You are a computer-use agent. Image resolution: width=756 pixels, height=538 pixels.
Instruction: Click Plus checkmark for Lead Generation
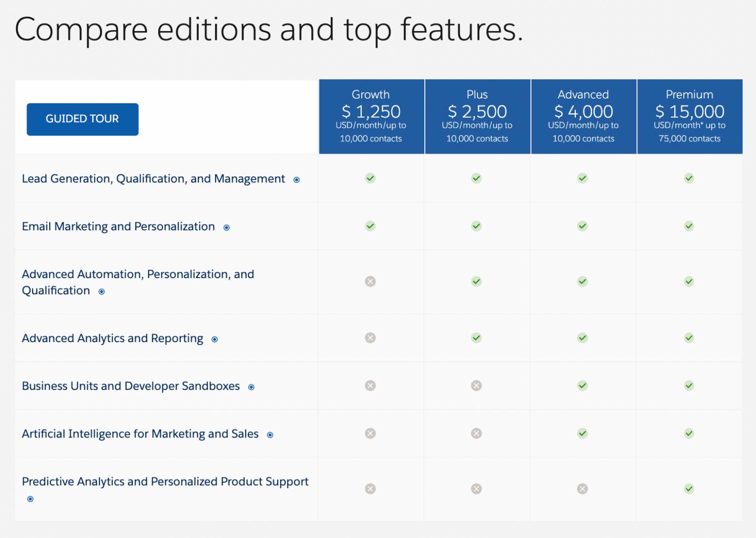[x=476, y=178]
